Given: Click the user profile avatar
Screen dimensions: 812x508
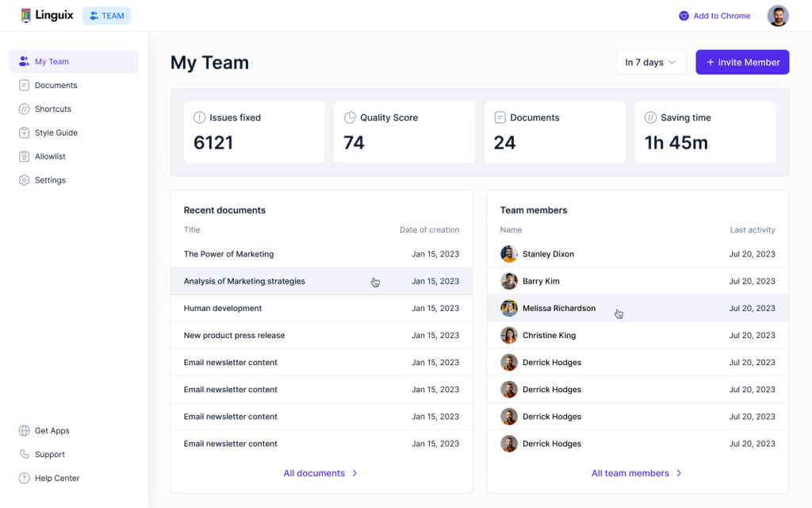Looking at the screenshot, I should [x=778, y=16].
